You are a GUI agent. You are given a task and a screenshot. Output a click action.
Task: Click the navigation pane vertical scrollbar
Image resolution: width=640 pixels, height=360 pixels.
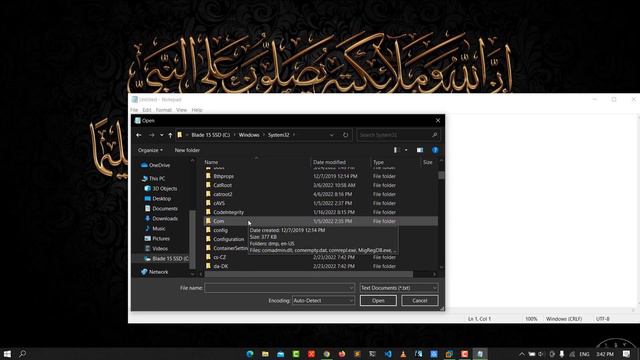(192, 239)
